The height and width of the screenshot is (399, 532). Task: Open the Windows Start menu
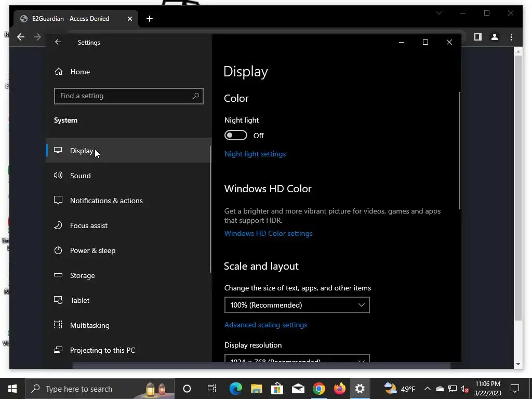(12, 389)
